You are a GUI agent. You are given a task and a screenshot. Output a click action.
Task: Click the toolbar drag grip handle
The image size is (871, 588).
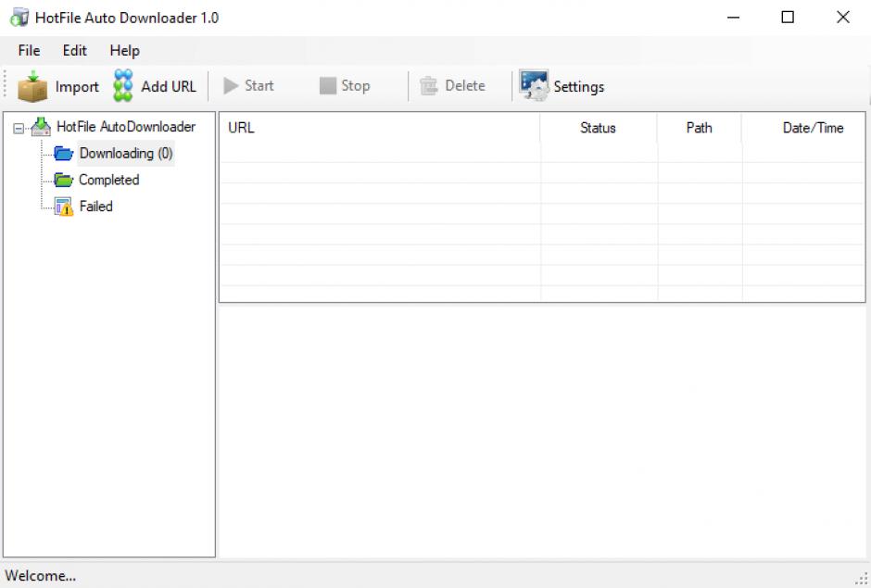coord(5,85)
